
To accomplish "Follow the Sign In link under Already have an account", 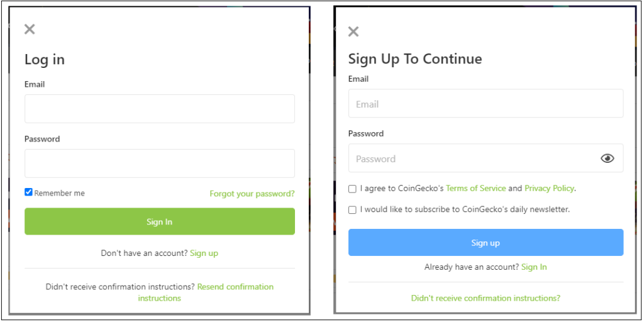I will pyautogui.click(x=534, y=267).
